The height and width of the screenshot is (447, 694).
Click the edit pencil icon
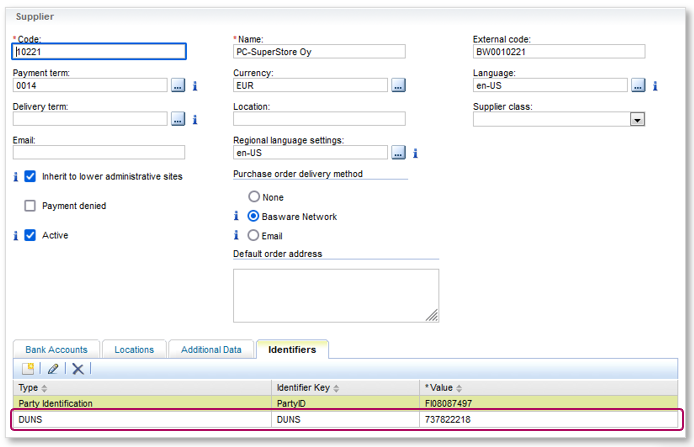coord(54,369)
